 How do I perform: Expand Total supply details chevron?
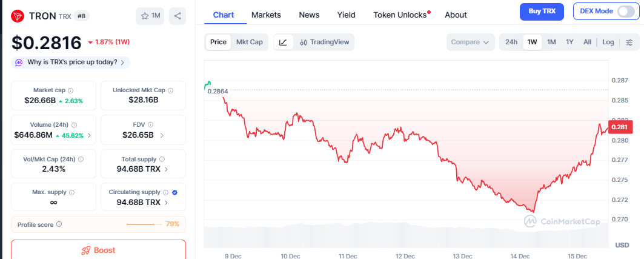(166, 169)
